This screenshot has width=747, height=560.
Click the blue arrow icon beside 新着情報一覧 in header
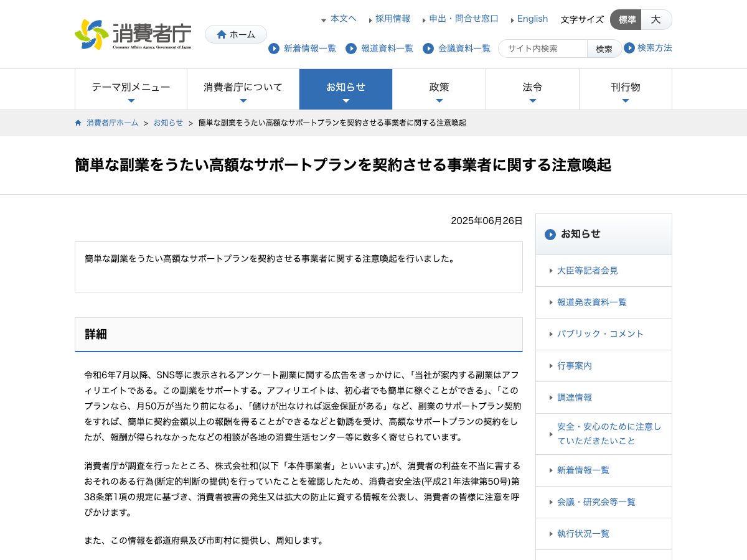tap(274, 49)
